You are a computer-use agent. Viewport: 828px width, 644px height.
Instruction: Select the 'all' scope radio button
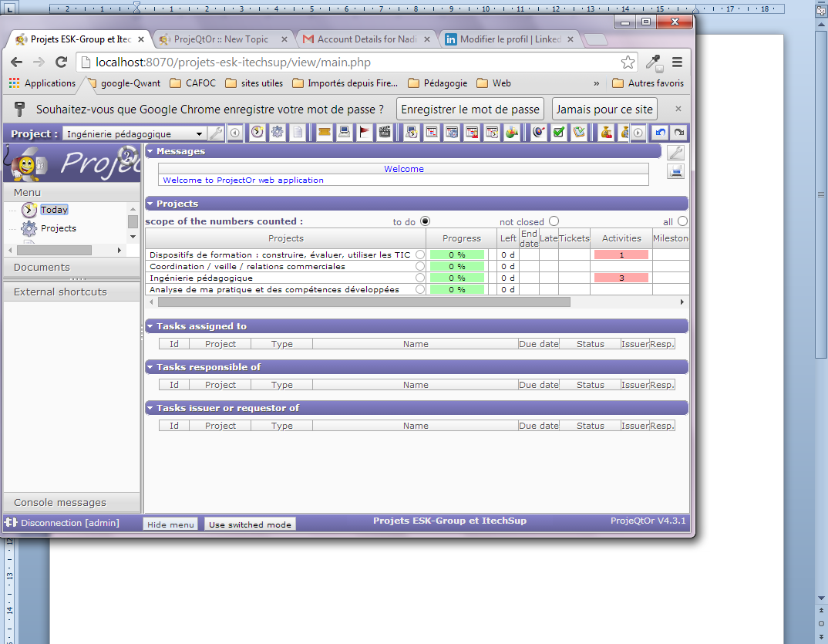tap(682, 221)
